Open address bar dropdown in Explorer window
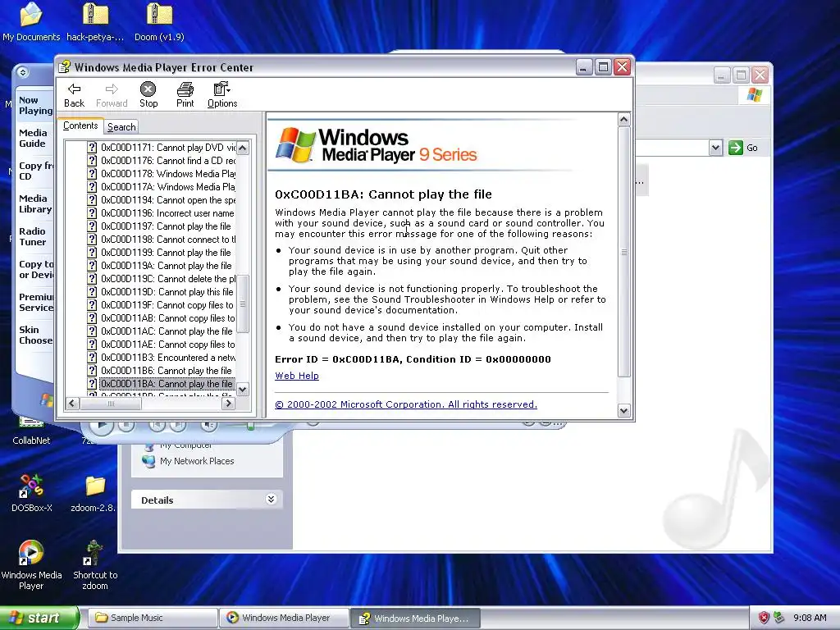840x630 pixels. click(x=715, y=148)
